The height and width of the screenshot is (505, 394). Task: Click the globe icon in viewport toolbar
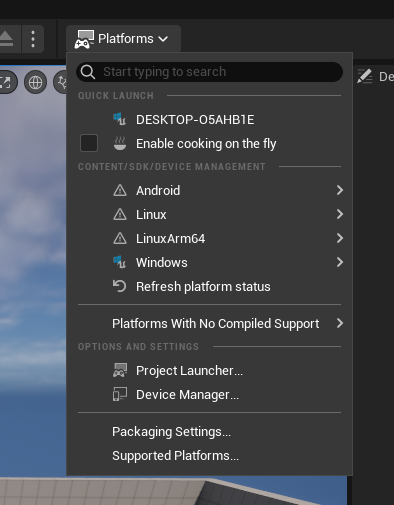[35, 82]
